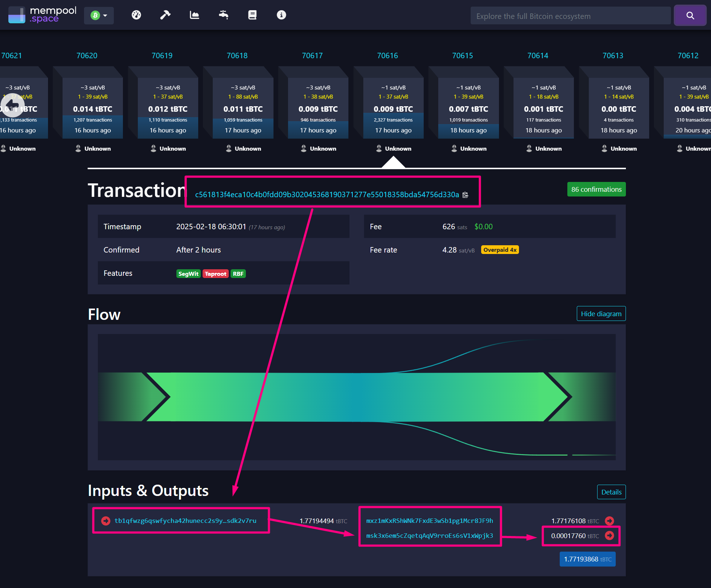Open block height 70615 link

pyautogui.click(x=462, y=56)
